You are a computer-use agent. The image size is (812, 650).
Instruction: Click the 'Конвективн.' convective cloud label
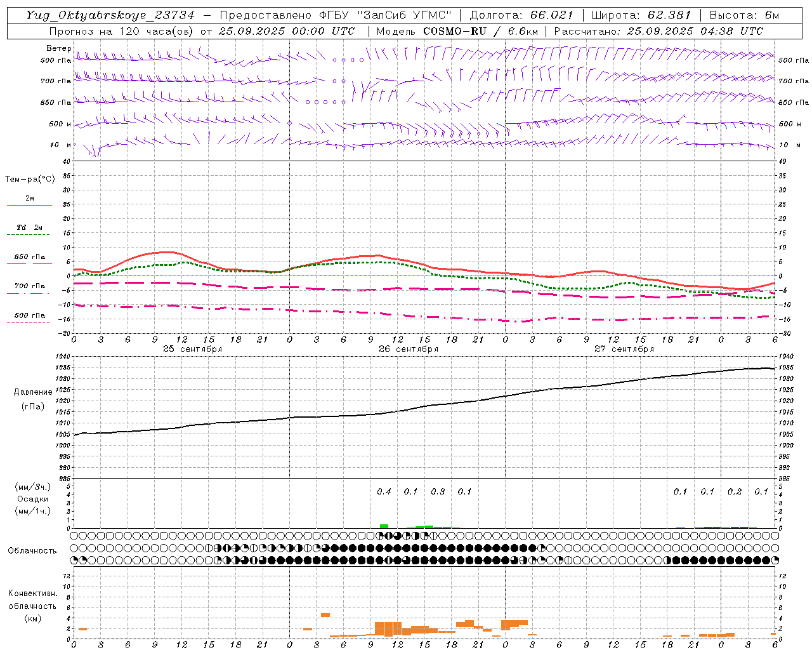pos(32,594)
